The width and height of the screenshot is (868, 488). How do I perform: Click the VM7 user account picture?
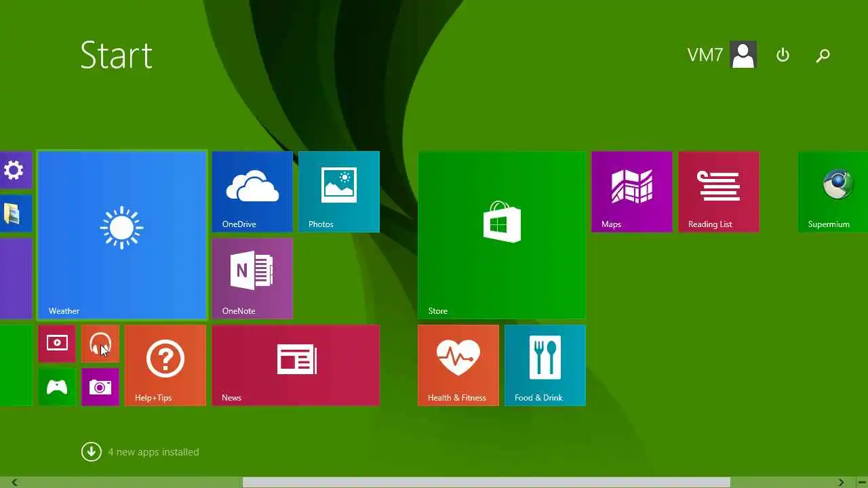(x=743, y=55)
